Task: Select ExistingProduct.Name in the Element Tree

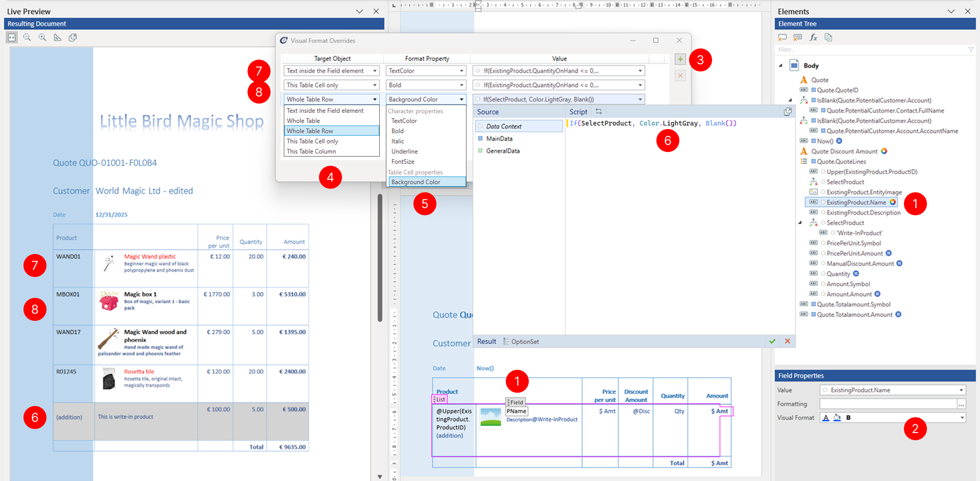Action: (856, 202)
